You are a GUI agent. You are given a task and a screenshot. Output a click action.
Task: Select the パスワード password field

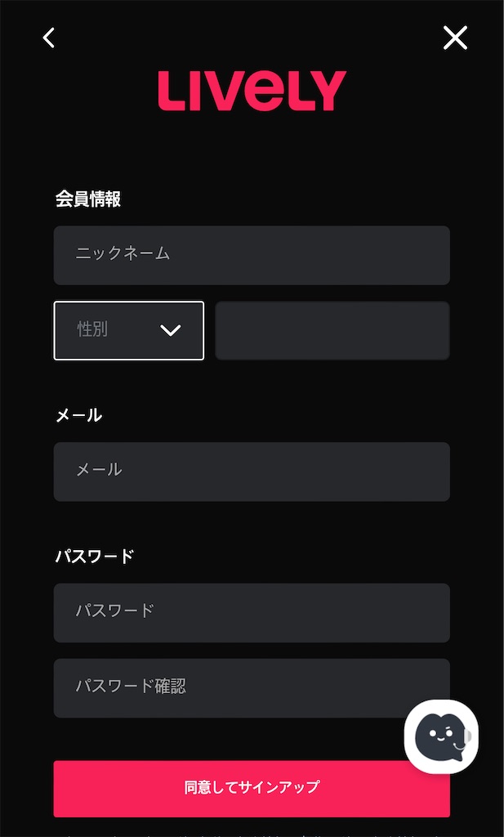click(252, 613)
